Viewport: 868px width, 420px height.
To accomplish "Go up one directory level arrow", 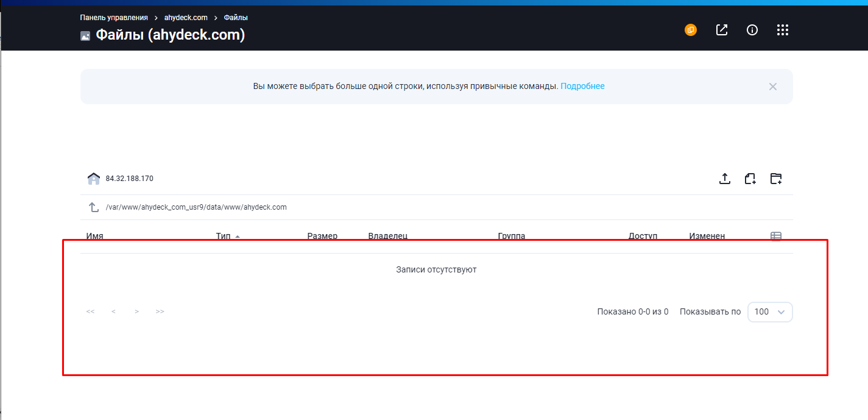I will (94, 207).
